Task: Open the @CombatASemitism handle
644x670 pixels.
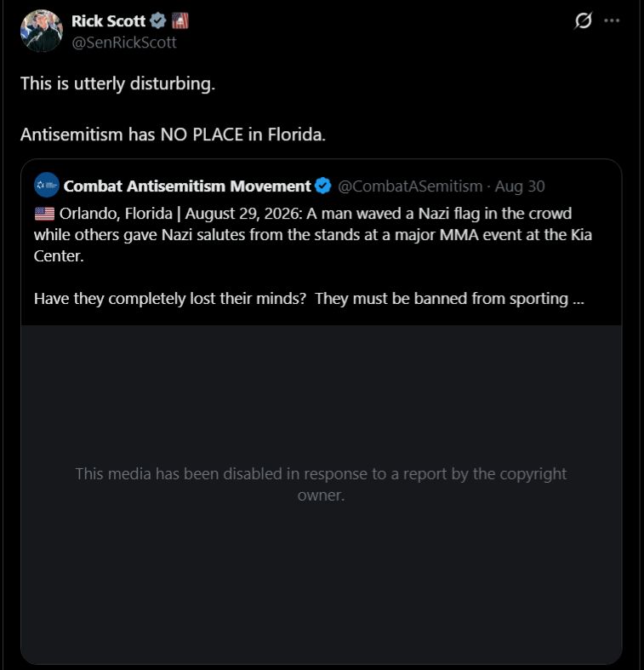Action: tap(410, 186)
